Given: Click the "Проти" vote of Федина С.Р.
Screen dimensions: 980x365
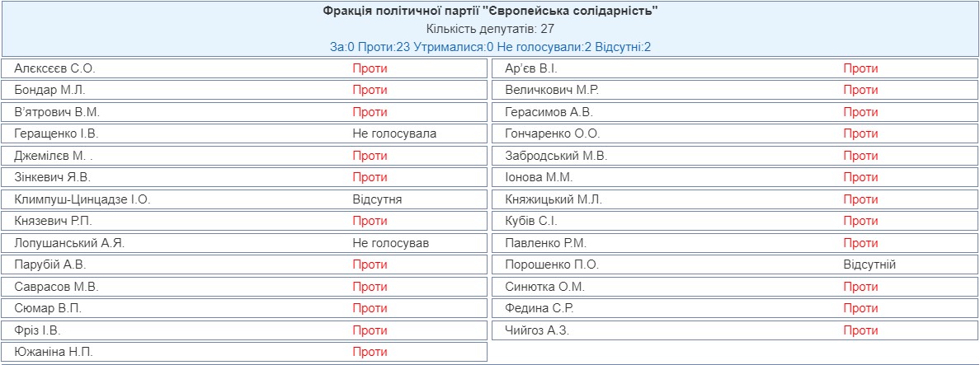Looking at the screenshot, I should point(860,308).
